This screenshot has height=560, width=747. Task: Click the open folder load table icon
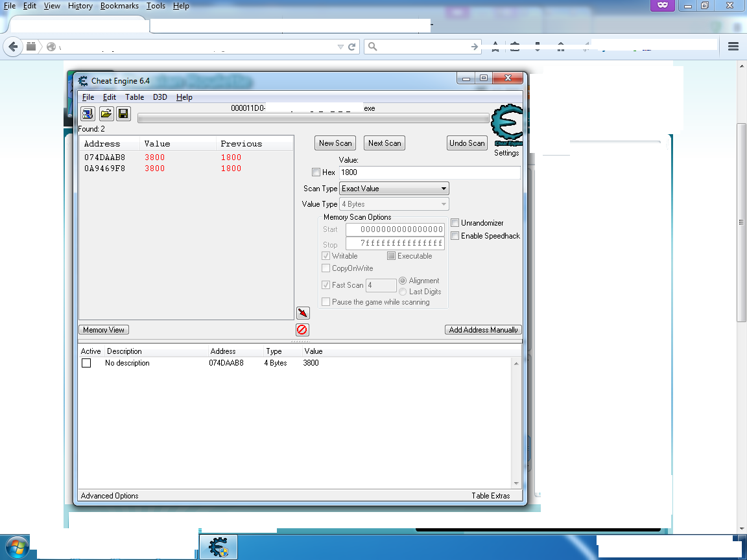pyautogui.click(x=106, y=114)
